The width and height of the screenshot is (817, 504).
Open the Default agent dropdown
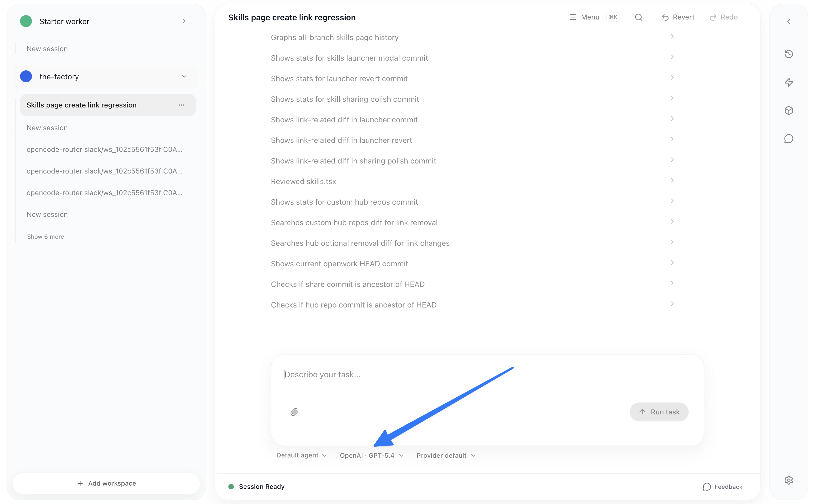(301, 455)
